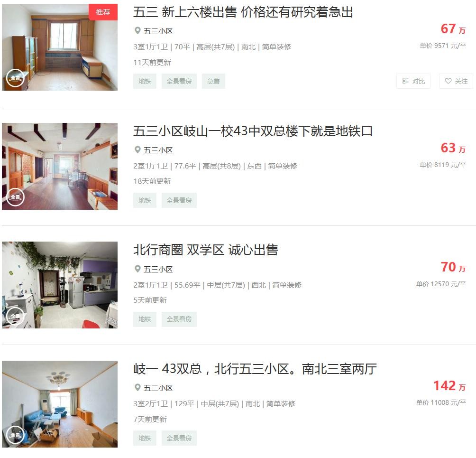
Task: Open thumbnail photo of 142万 apartment
Action: pos(60,404)
